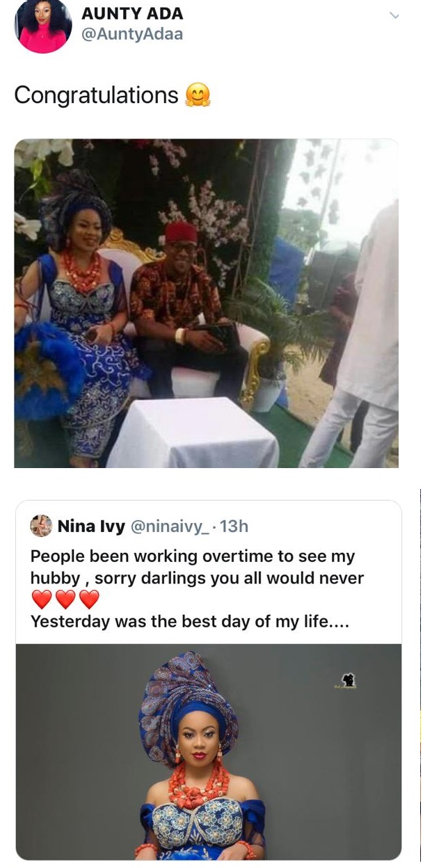Click the first red heart emoji
Viewport: 423px width, 868px height.
pos(42,600)
